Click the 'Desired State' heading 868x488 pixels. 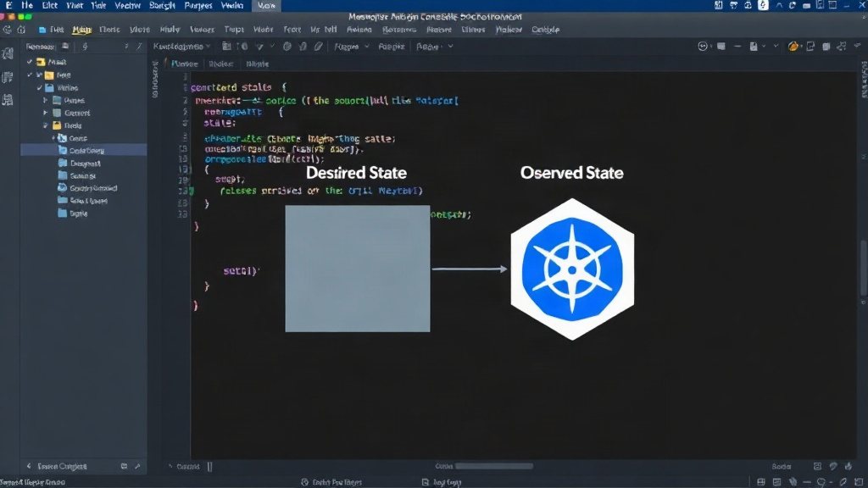(357, 173)
